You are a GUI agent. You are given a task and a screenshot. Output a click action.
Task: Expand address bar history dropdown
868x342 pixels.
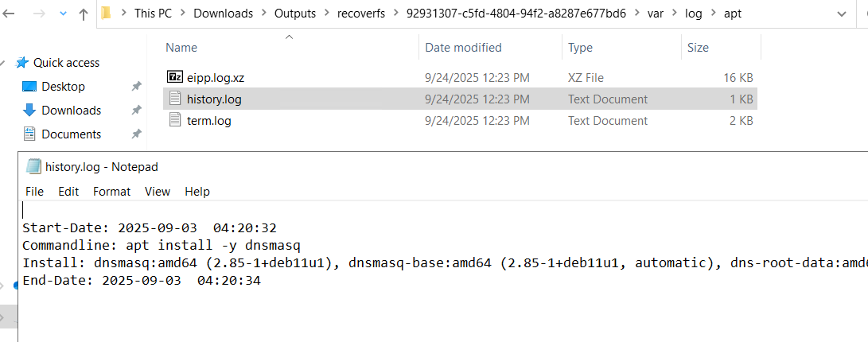[843, 14]
